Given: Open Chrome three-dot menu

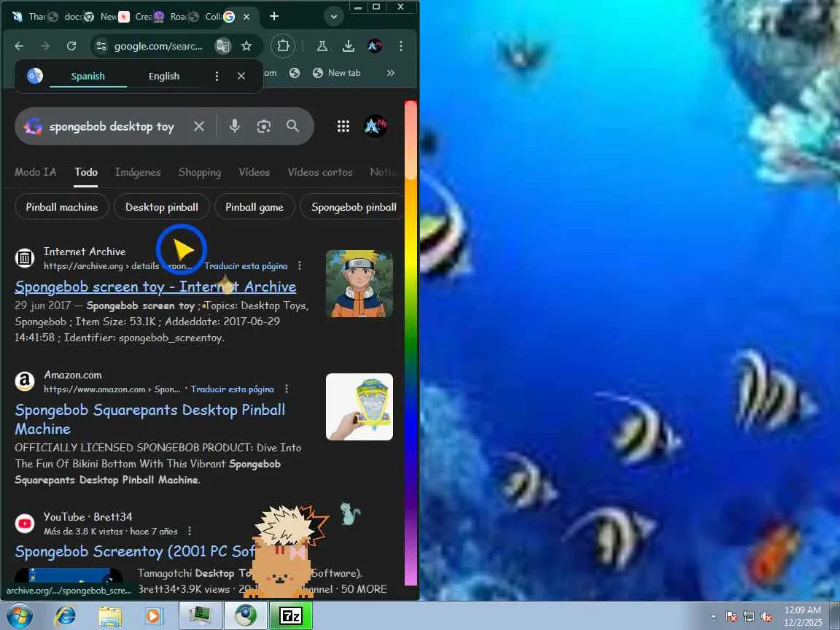Looking at the screenshot, I should (401, 46).
